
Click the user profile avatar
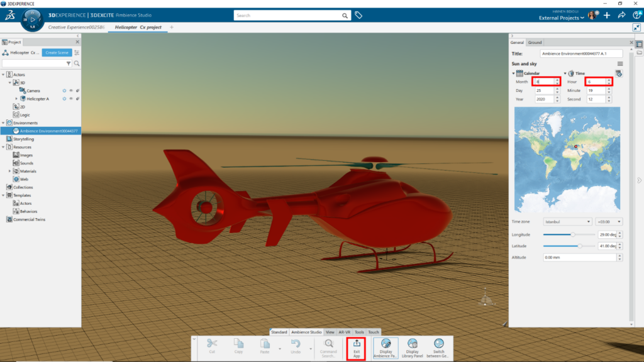coord(592,15)
